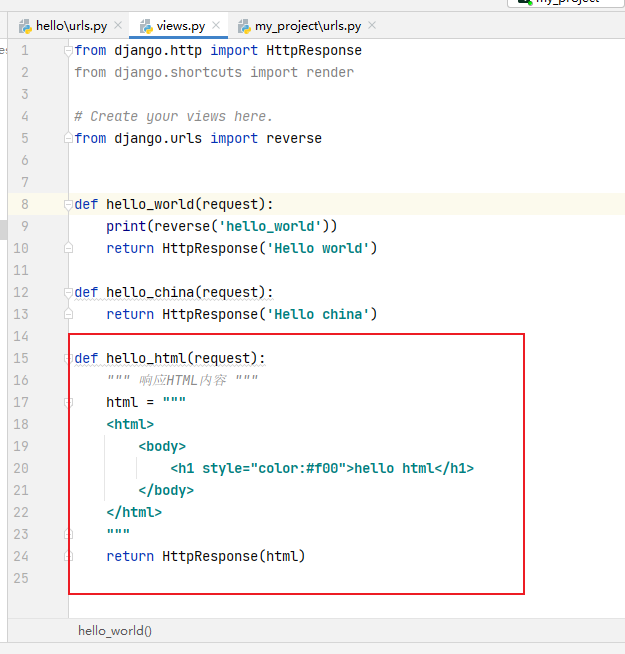Click the </body> tag on line 21
This screenshot has height=654, width=625.
coord(166,490)
